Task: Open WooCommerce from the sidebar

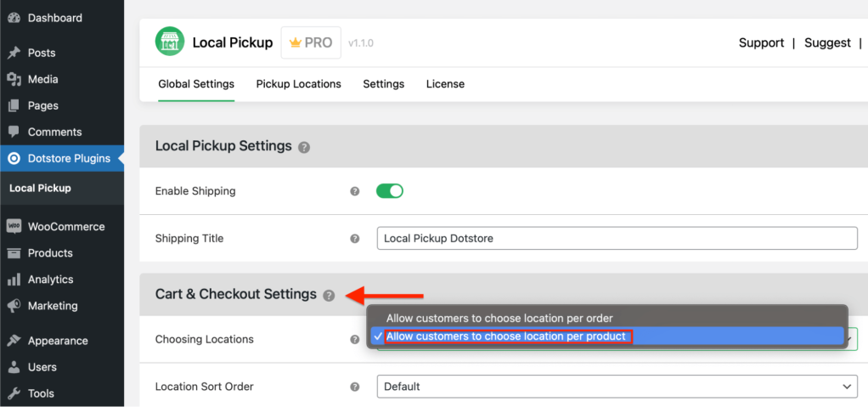Action: (65, 227)
